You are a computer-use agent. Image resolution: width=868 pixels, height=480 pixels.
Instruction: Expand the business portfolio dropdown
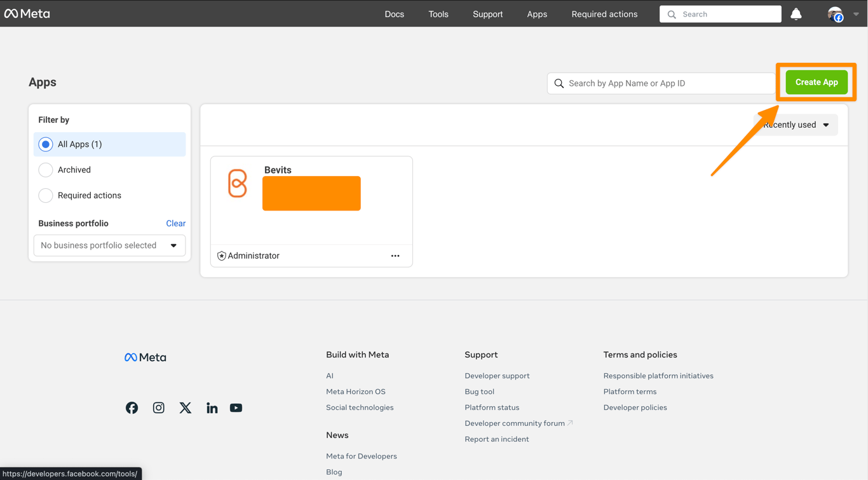(x=110, y=245)
